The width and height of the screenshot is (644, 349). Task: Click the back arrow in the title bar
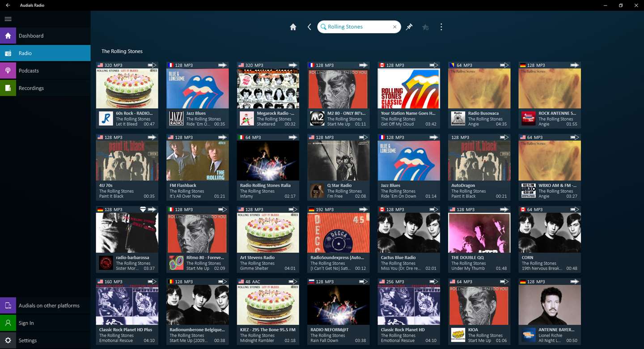coord(8,5)
